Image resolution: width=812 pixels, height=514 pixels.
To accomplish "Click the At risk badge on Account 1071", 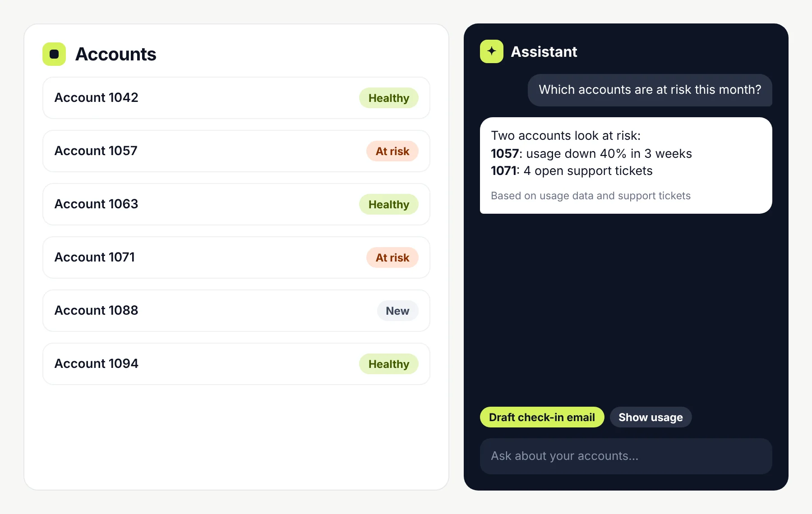I will point(392,257).
